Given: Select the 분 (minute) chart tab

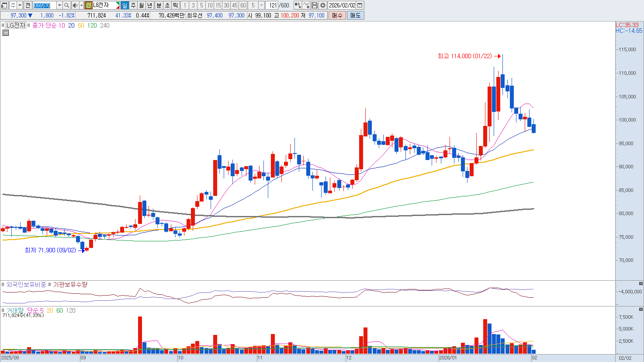Looking at the screenshot, I should (159, 5).
